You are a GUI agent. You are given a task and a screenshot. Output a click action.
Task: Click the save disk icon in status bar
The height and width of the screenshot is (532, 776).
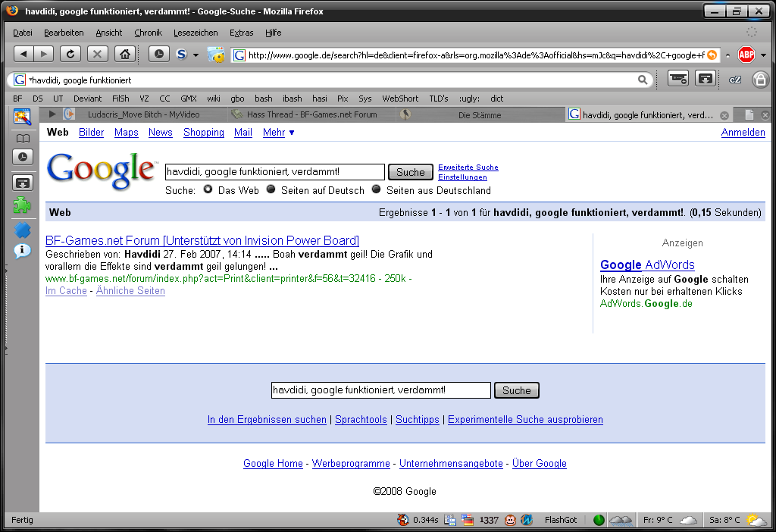[450, 520]
